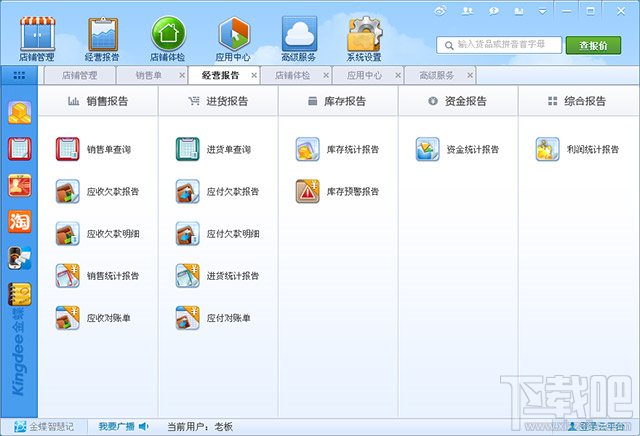The height and width of the screenshot is (436, 640).
Task: Switch to the 销售单 tab
Action: [148, 76]
